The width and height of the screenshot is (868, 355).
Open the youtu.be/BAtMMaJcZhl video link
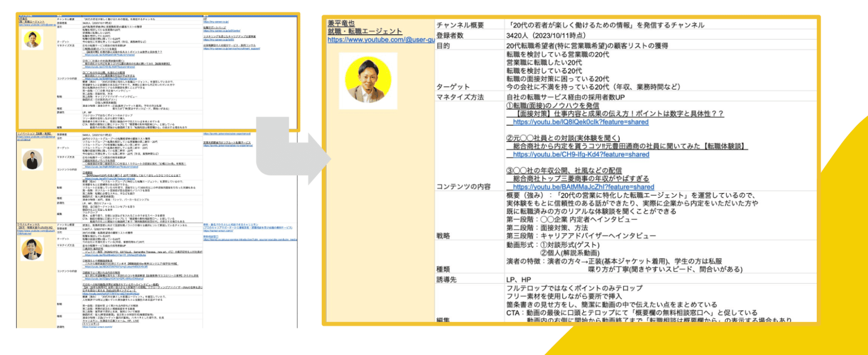point(583,187)
